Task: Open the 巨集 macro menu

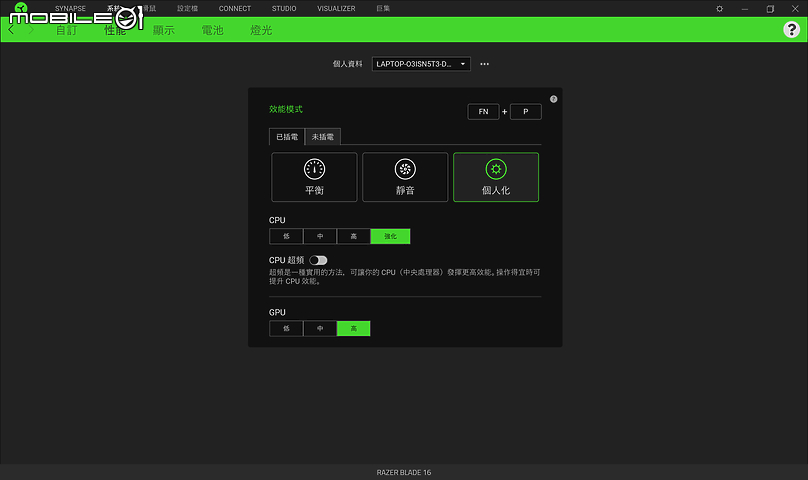Action: click(x=383, y=9)
